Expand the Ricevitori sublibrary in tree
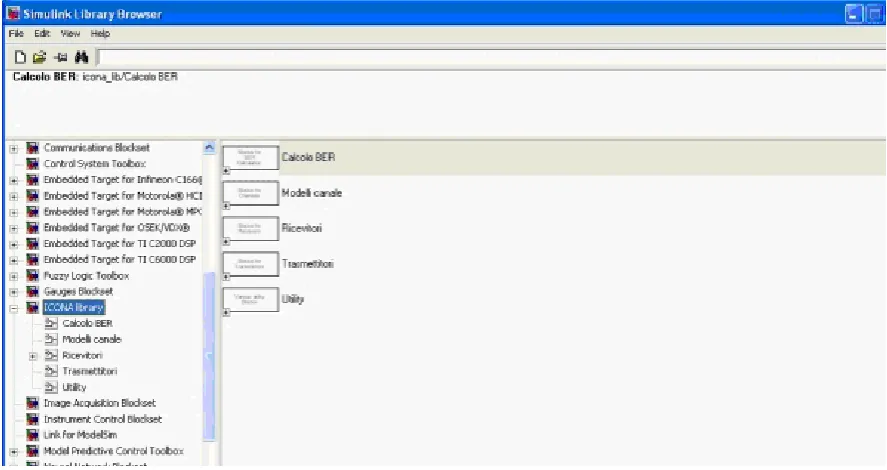Image resolution: width=887 pixels, height=470 pixels. tap(33, 356)
